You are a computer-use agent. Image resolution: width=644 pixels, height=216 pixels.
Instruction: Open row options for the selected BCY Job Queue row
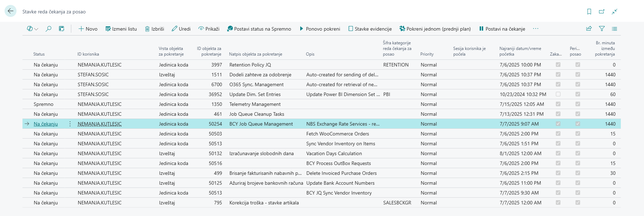pyautogui.click(x=70, y=124)
